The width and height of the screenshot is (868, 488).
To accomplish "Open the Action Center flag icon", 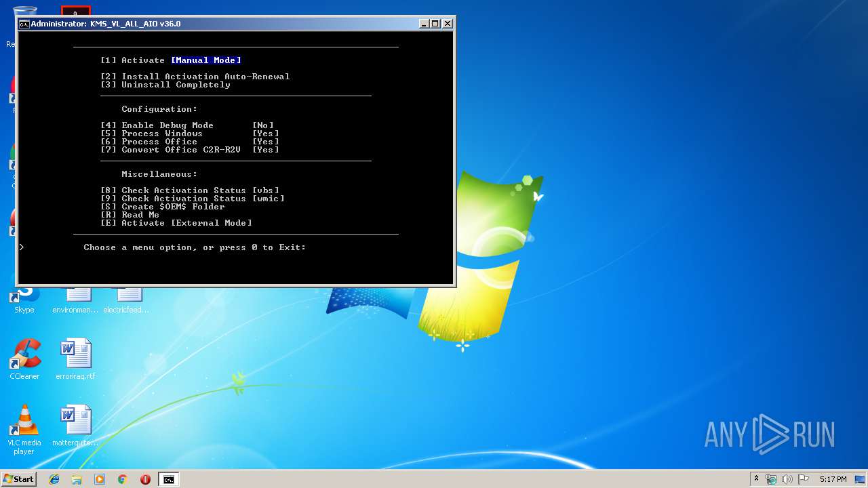I will [x=804, y=479].
